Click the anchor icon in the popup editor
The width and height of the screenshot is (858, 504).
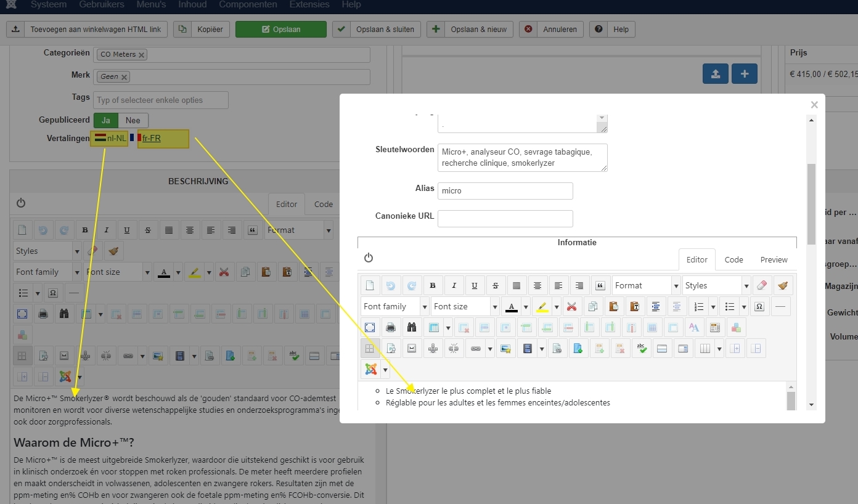pyautogui.click(x=433, y=348)
